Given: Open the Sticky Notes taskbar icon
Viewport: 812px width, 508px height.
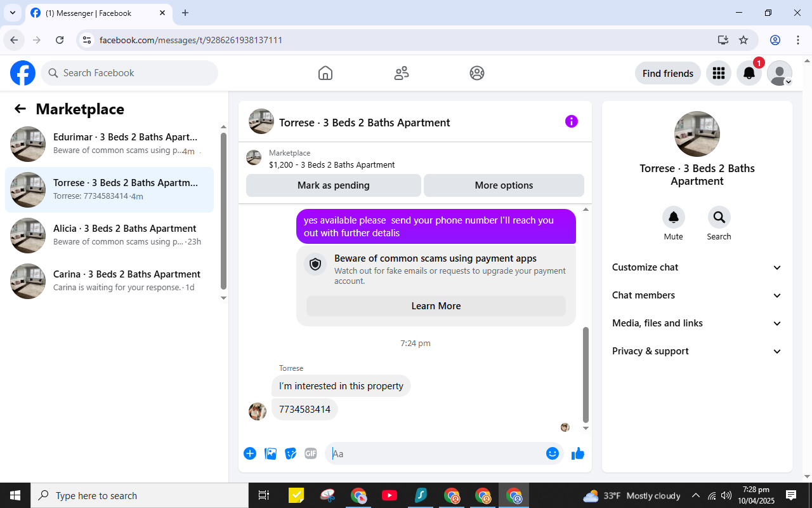Looking at the screenshot, I should tap(296, 495).
